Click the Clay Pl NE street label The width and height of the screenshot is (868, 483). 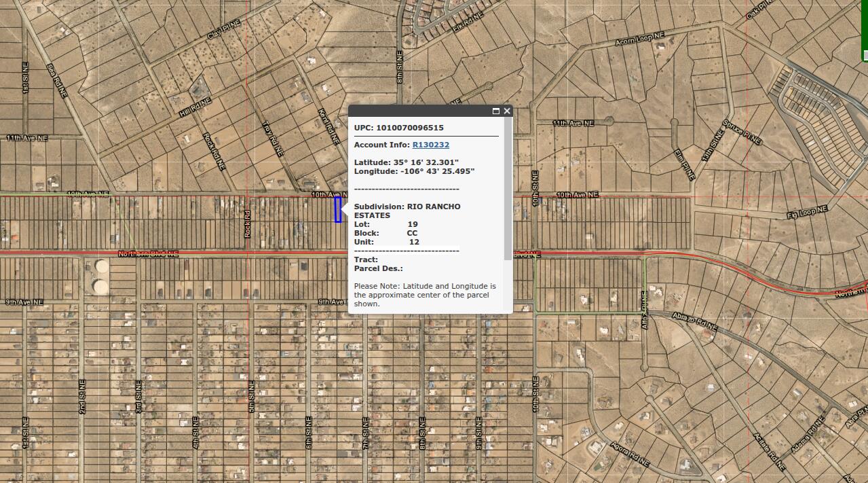click(x=224, y=29)
